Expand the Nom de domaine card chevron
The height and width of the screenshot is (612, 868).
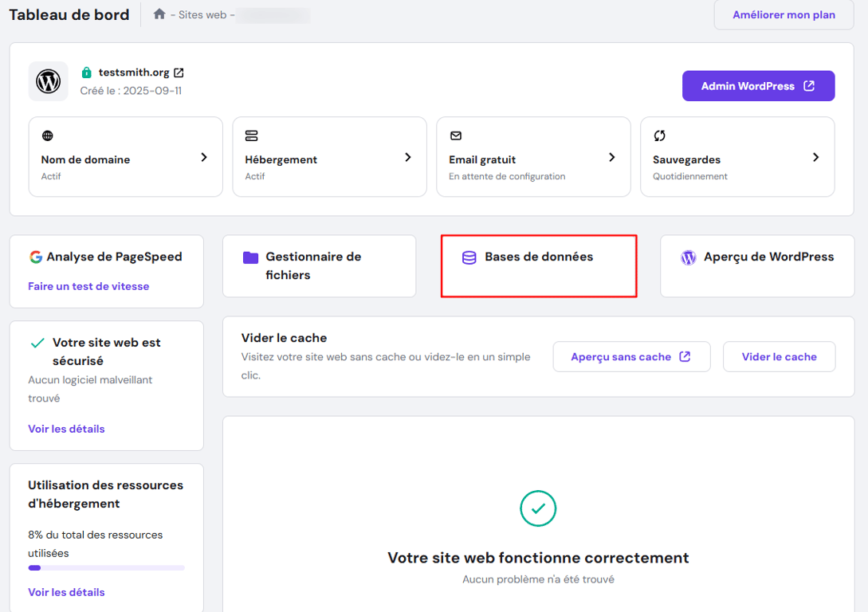202,157
